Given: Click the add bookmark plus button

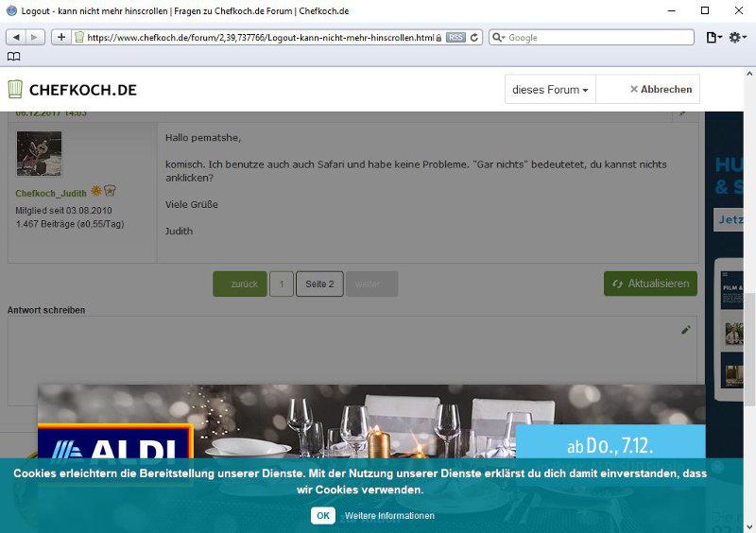Looking at the screenshot, I should [x=61, y=37].
